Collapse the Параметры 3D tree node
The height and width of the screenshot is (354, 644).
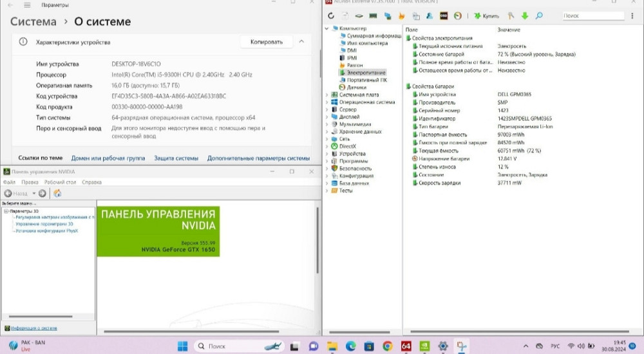[5, 211]
